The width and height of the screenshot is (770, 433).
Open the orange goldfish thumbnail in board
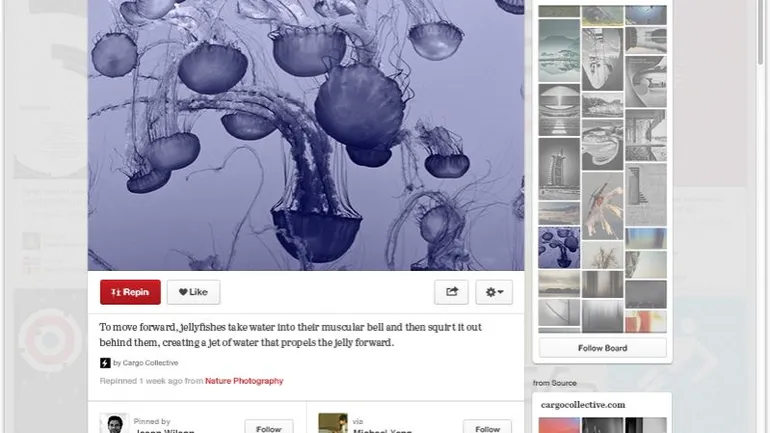click(603, 205)
